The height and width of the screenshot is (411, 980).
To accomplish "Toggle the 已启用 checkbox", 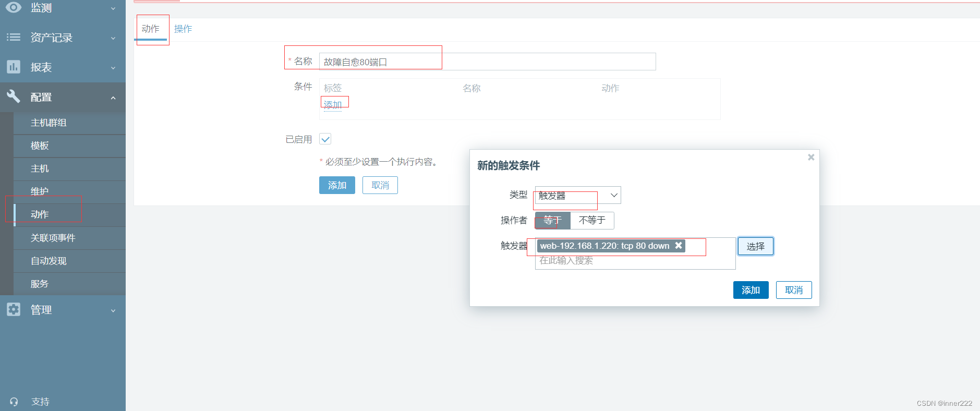I will click(x=325, y=139).
